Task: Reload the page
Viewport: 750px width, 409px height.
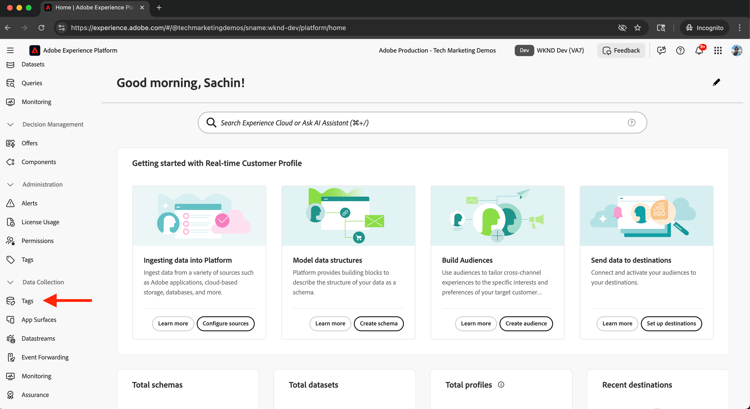Action: point(42,28)
